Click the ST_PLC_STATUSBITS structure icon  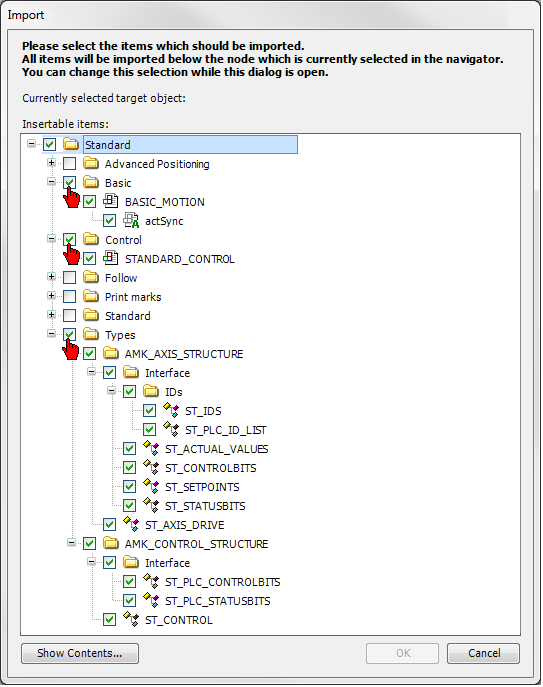click(x=151, y=600)
